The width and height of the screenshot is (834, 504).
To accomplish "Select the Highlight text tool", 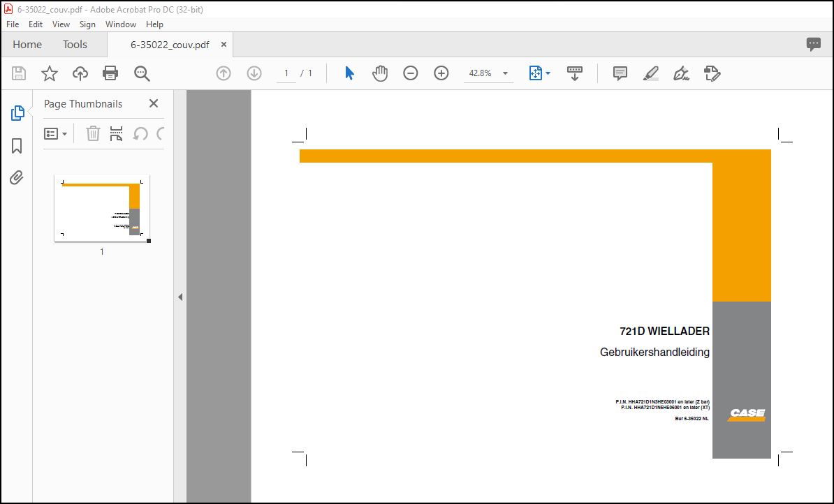I will click(651, 73).
